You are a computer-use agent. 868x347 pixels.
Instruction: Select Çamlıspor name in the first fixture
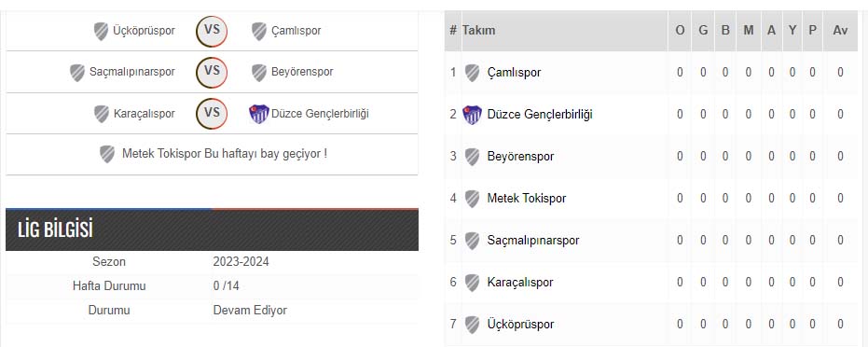tap(296, 31)
